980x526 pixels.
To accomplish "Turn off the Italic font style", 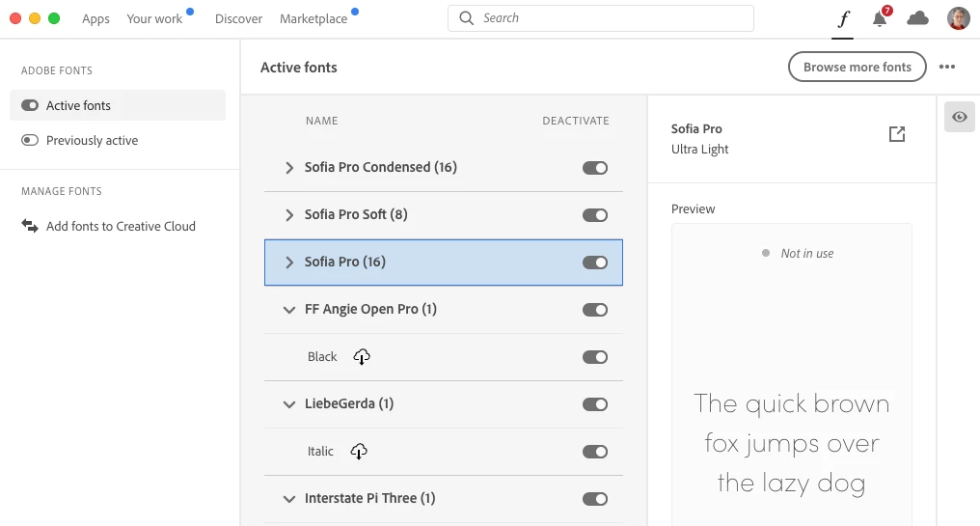I will pyautogui.click(x=595, y=452).
